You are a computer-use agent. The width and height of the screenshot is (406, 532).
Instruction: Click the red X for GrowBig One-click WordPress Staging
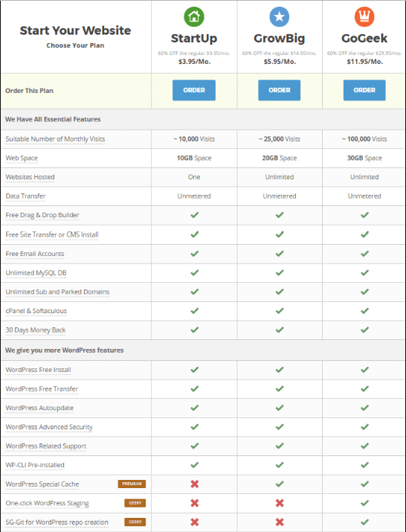280,503
